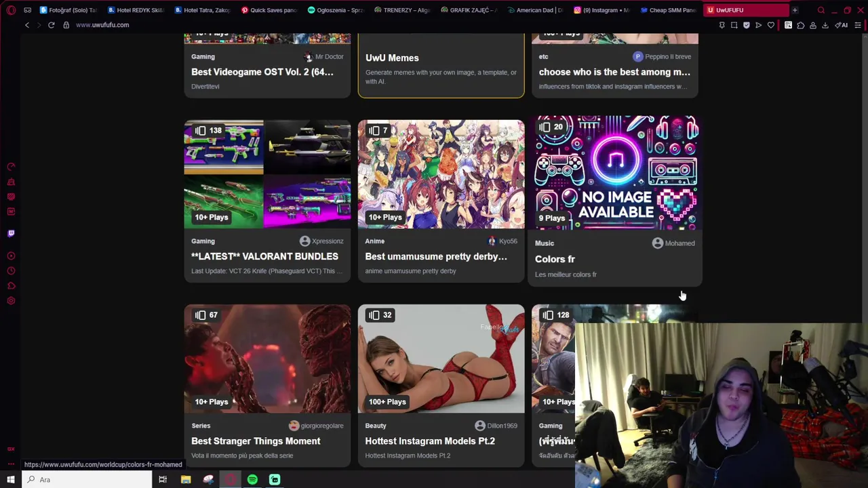
Task: Switch to the Quick Saves Pinterest tab
Action: (x=268, y=10)
